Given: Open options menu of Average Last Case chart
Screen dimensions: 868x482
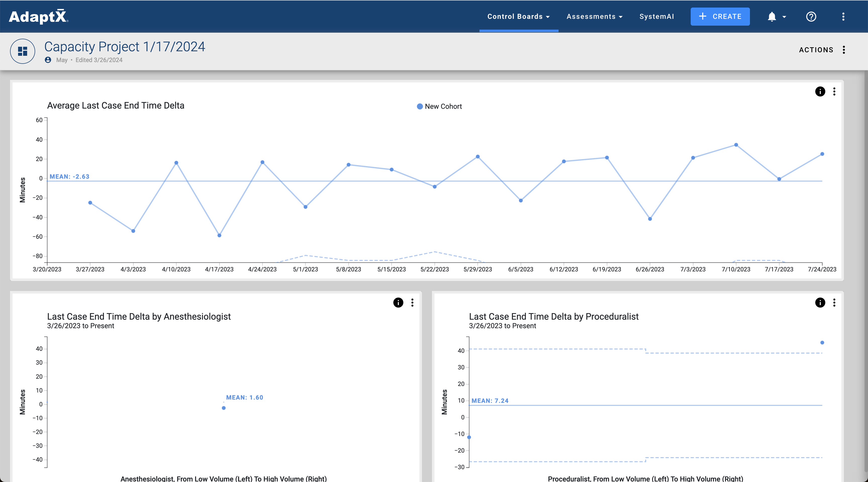Looking at the screenshot, I should [x=834, y=91].
